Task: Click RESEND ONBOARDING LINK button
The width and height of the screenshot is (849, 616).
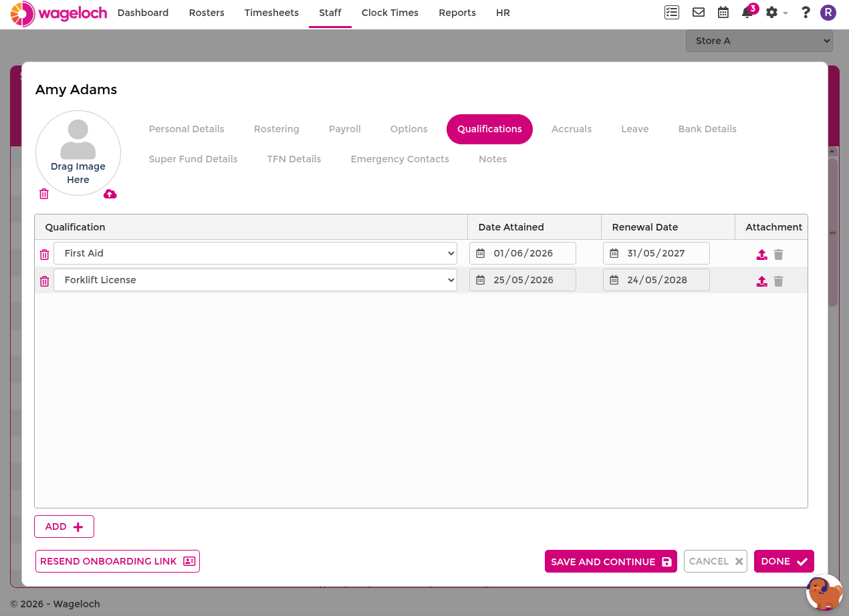Action: [x=118, y=561]
